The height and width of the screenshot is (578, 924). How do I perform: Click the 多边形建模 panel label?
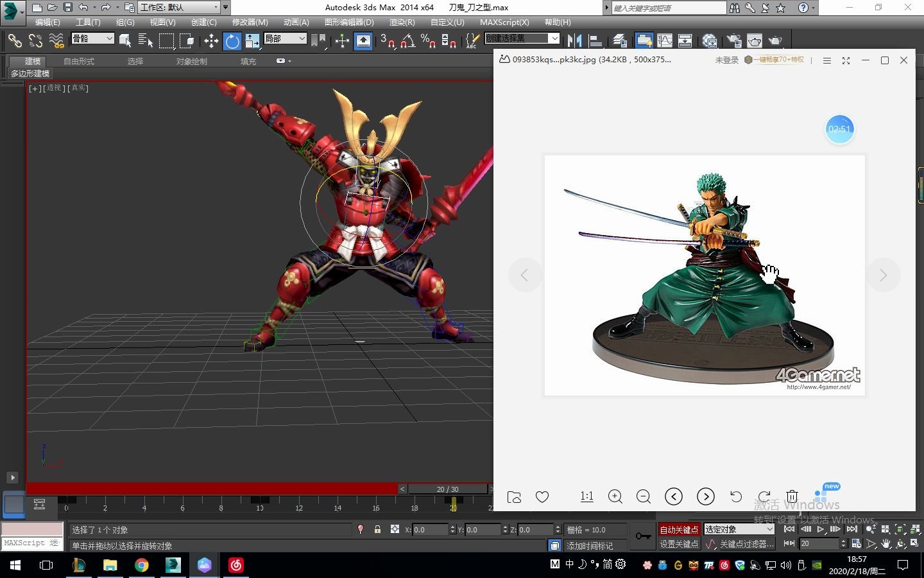(30, 73)
